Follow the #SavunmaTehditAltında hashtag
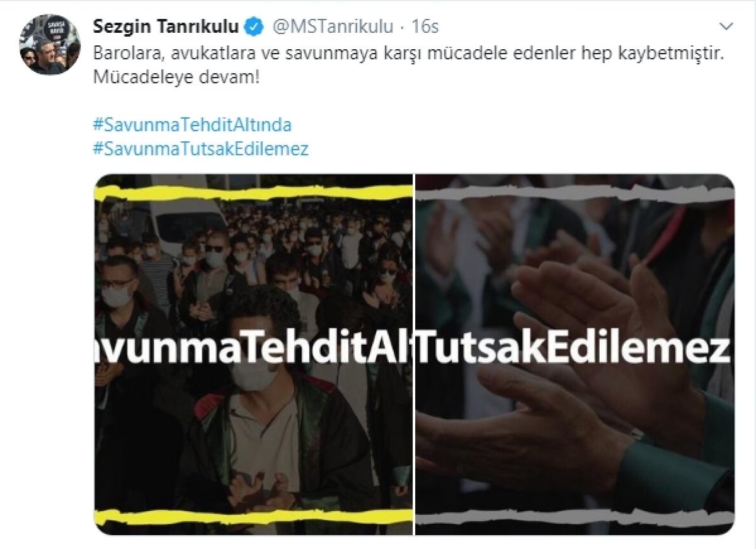 coord(192,125)
